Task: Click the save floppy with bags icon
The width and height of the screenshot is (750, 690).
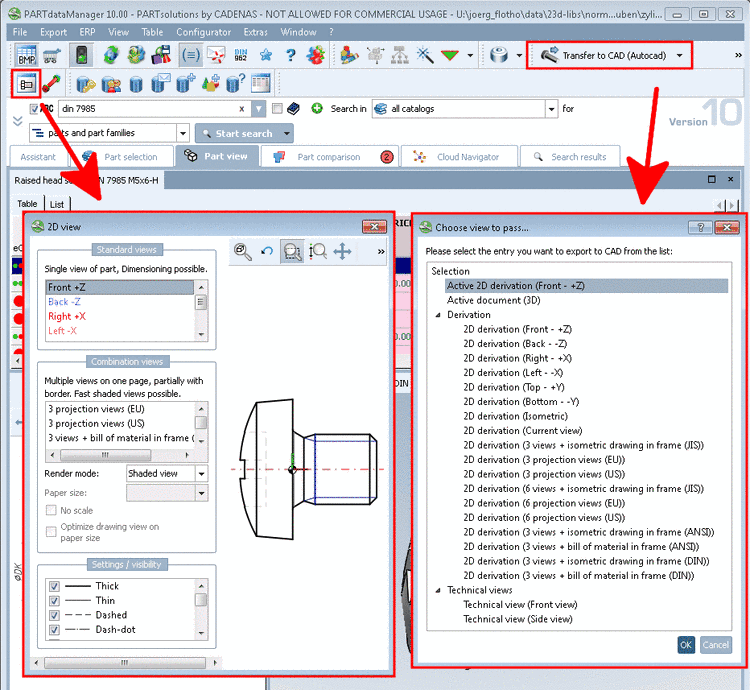Action: [x=161, y=55]
